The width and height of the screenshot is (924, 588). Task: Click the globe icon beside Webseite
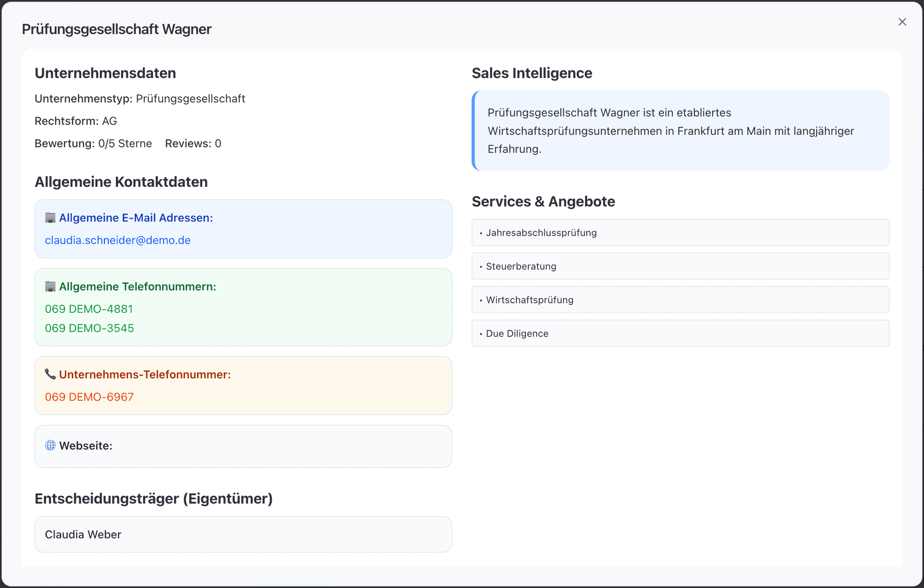click(x=50, y=445)
